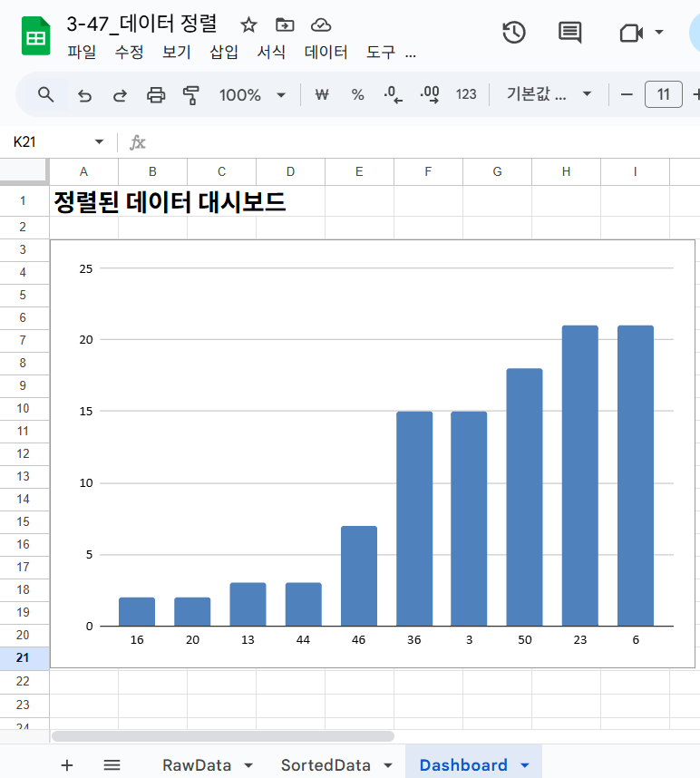Undo the last action
The height and width of the screenshot is (778, 700).
click(85, 95)
